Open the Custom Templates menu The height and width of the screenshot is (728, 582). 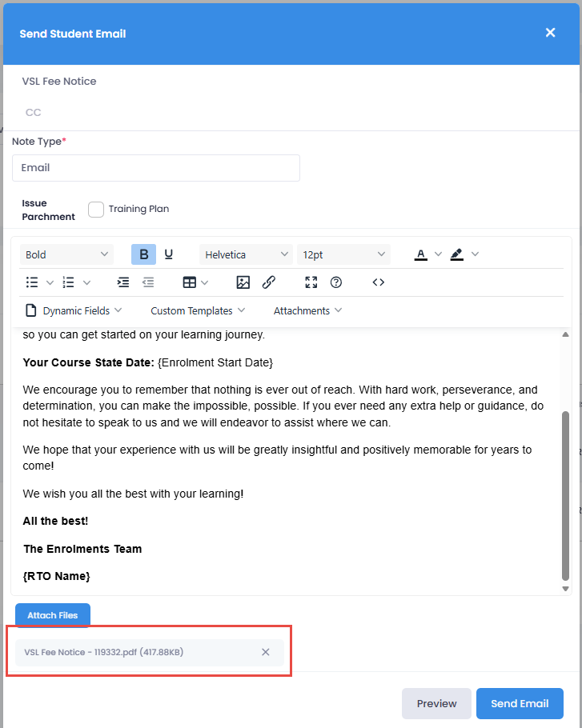pyautogui.click(x=198, y=310)
